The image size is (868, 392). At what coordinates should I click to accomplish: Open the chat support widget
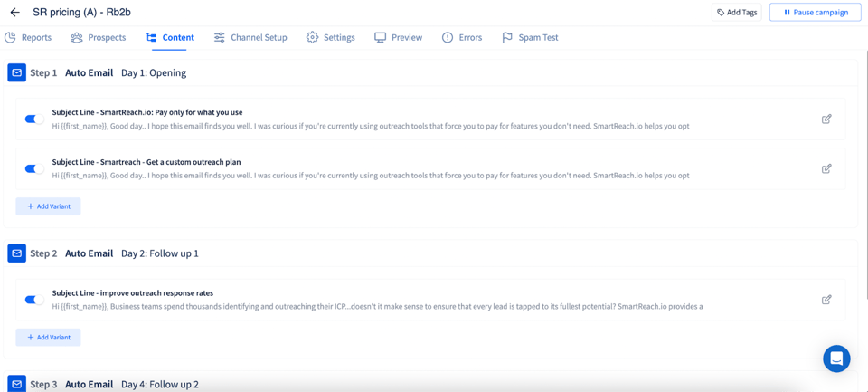tap(836, 359)
